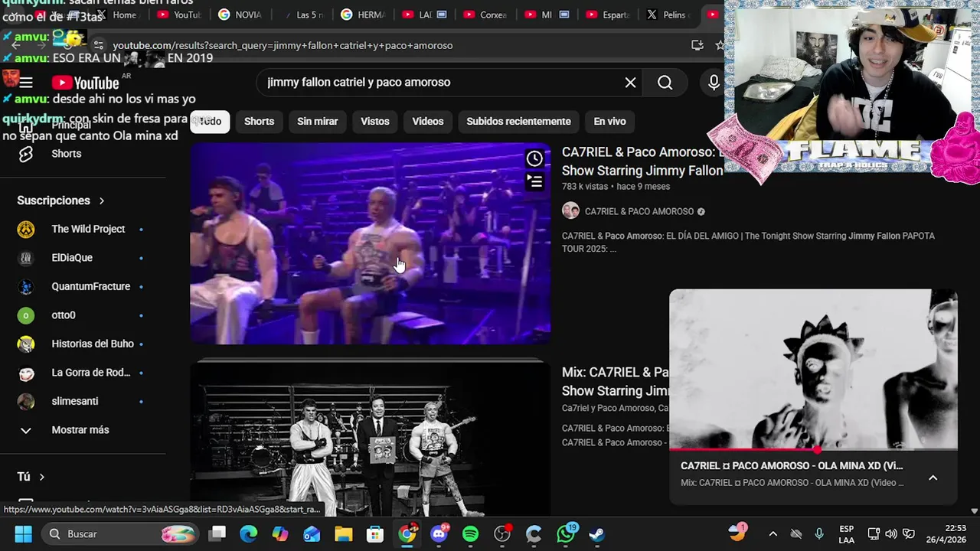Image resolution: width=980 pixels, height=551 pixels.
Task: Select the Videos filter chip
Action: point(428,121)
